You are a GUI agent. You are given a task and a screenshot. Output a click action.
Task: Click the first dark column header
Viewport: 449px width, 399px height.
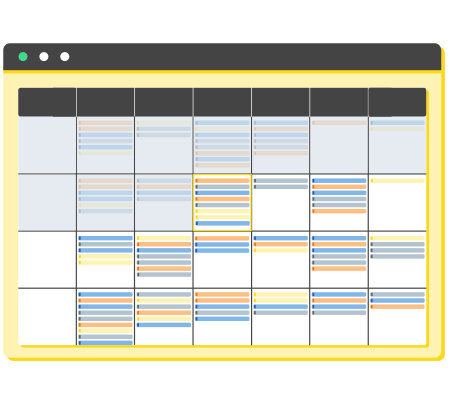(x=47, y=102)
